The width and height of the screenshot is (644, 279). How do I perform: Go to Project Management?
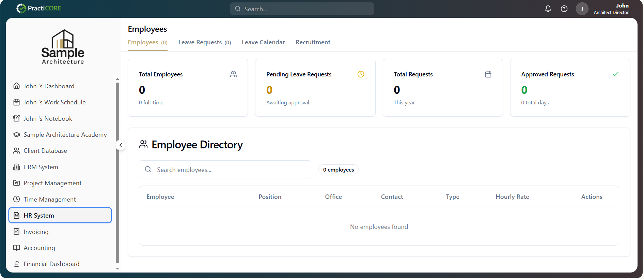(x=60, y=183)
